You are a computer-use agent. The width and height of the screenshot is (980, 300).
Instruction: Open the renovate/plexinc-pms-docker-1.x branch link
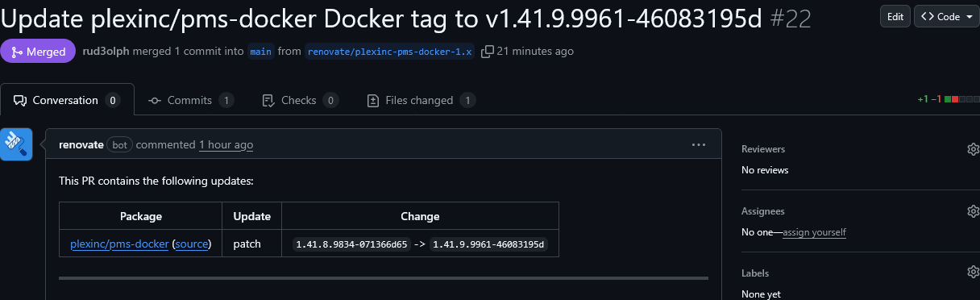[390, 52]
